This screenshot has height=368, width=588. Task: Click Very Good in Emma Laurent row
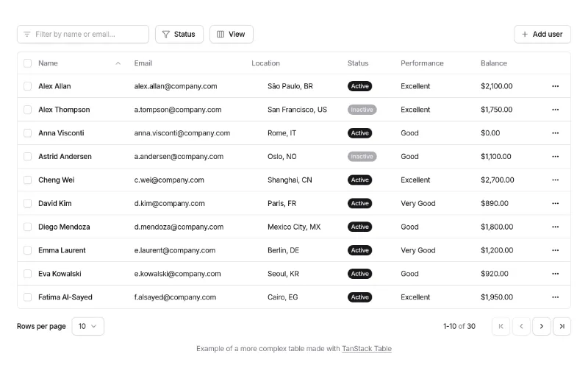coord(417,250)
